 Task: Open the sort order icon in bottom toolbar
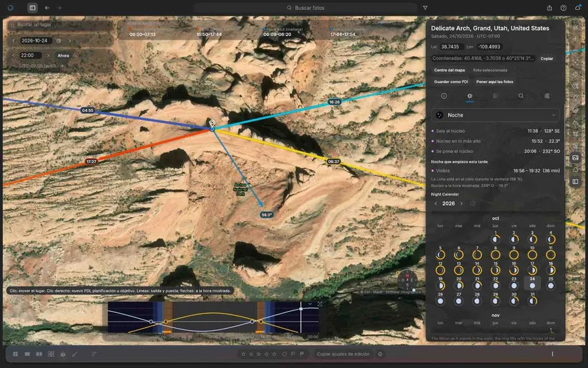tap(94, 354)
